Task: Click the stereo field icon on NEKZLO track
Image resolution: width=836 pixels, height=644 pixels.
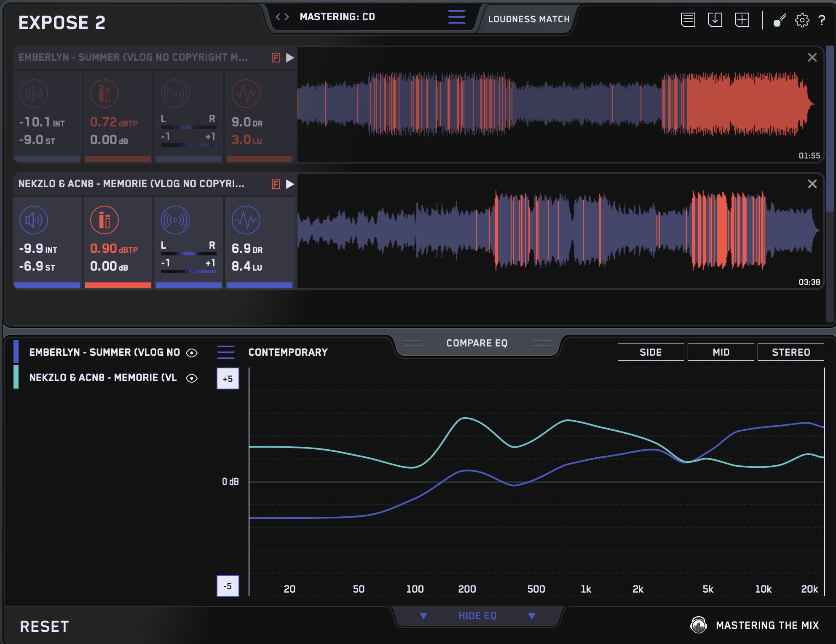Action: 175,220
